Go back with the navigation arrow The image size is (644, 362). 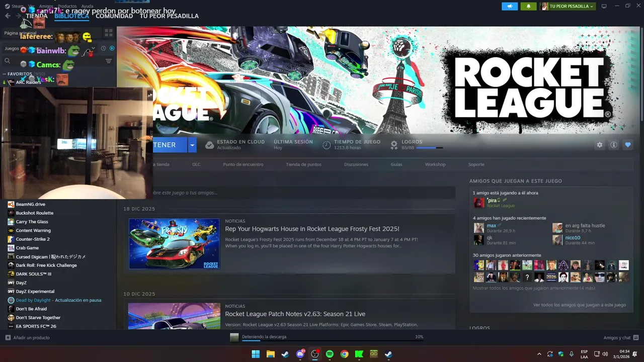click(8, 16)
